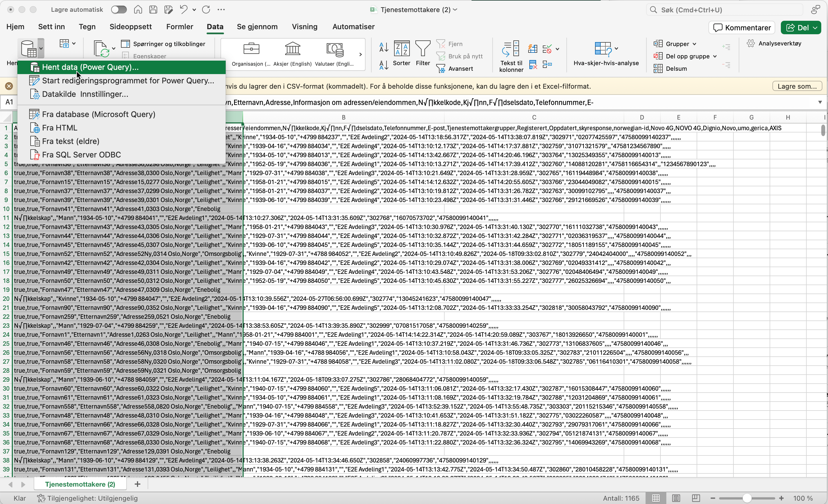Switch to the Visning tab
This screenshot has height=504, width=828.
(305, 27)
